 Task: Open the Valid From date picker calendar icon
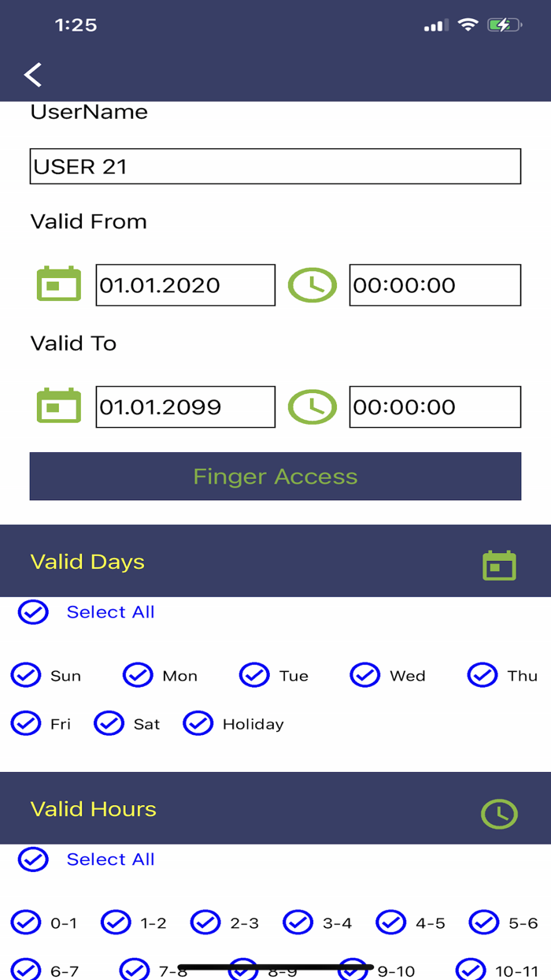coord(58,284)
